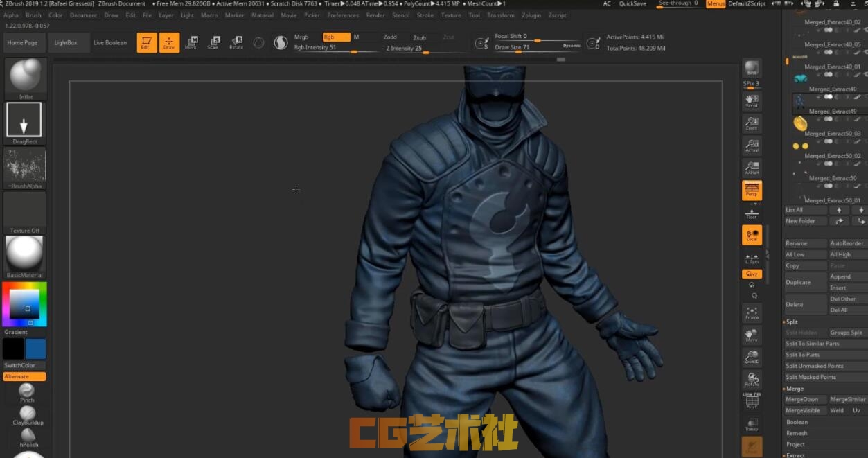Toggle the Xyz rotation mode
Viewport: 868px width, 458px height.
pyautogui.click(x=752, y=274)
